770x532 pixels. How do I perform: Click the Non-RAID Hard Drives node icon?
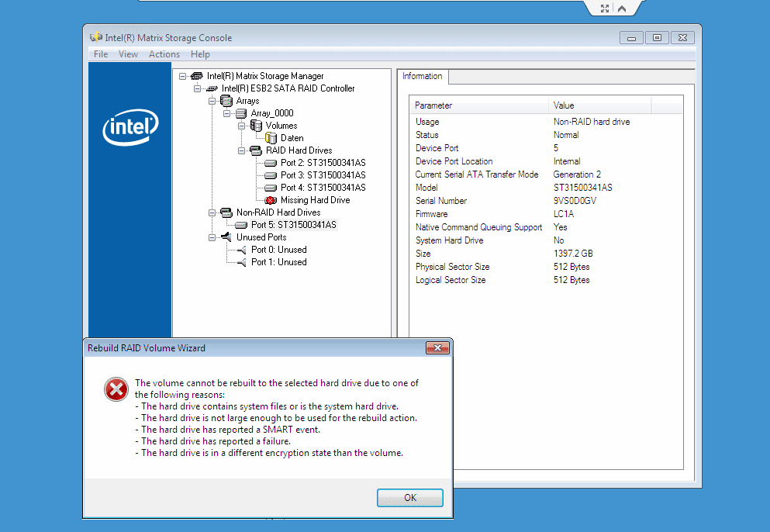coord(226,212)
